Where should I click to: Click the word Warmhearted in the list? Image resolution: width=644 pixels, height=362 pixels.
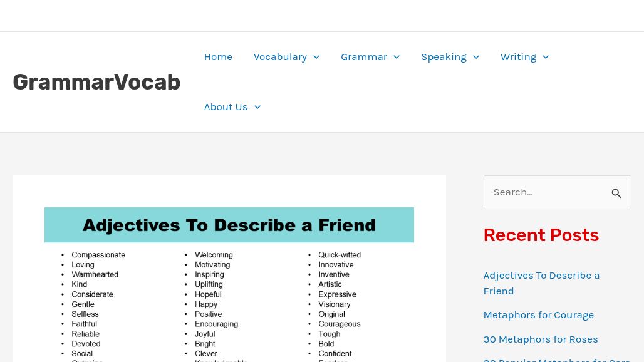(95, 274)
